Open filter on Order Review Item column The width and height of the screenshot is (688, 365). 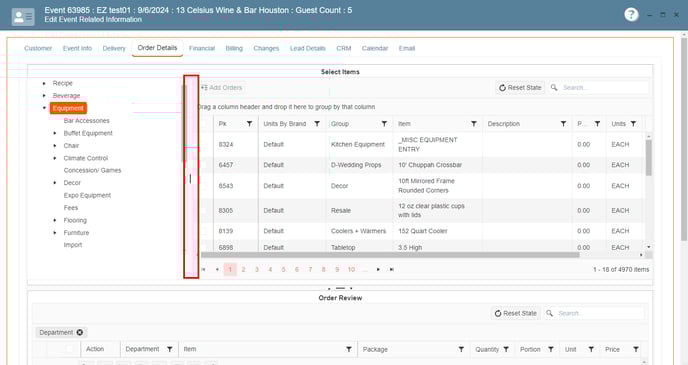[x=349, y=349]
